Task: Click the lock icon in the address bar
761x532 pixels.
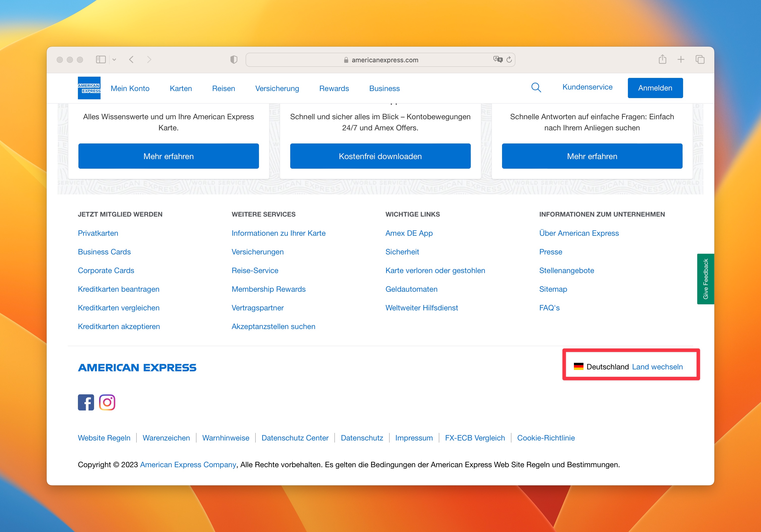Action: 346,60
